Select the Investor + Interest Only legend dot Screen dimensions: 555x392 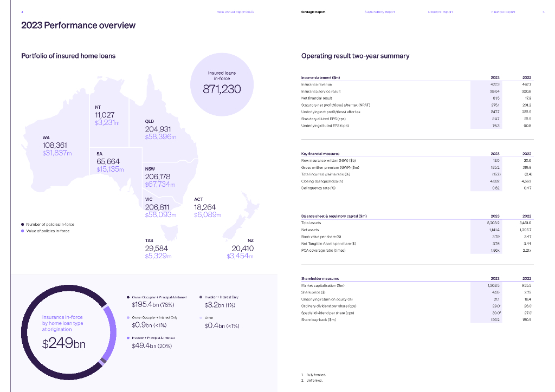[201, 297]
